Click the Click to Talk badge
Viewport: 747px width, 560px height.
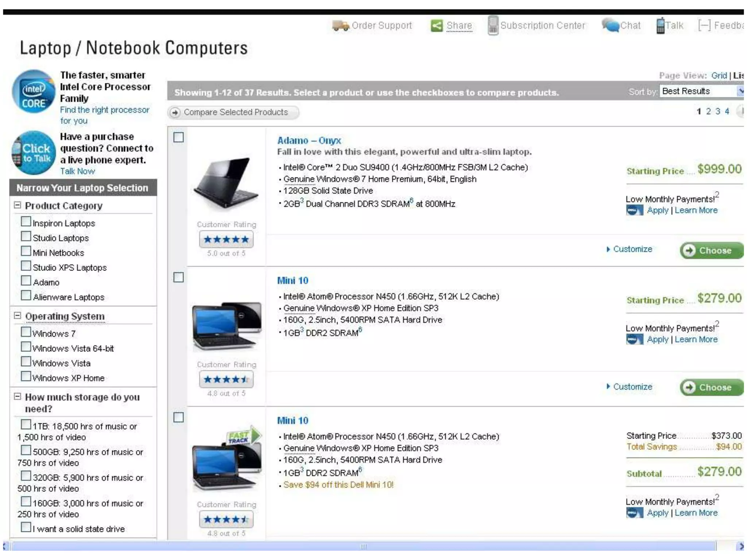pos(34,153)
